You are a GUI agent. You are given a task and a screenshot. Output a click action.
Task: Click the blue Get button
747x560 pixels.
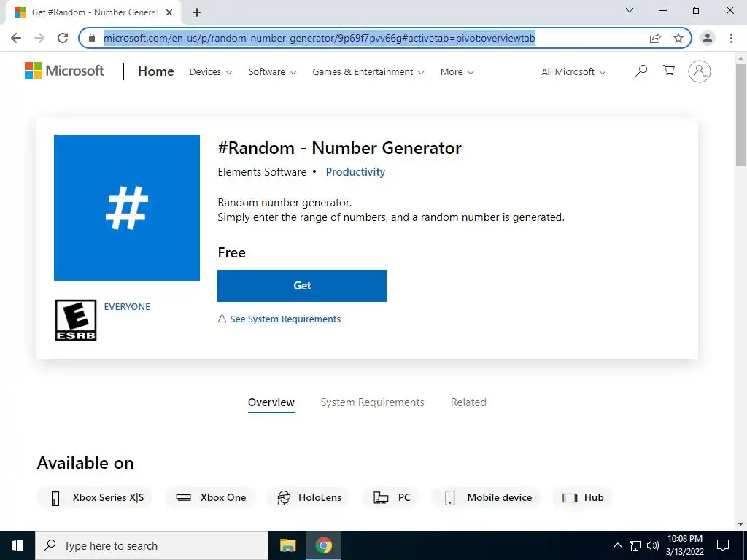tap(302, 286)
